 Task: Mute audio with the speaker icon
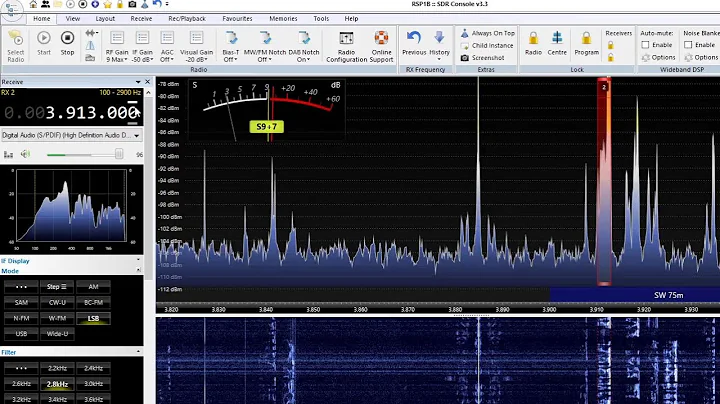[25, 154]
